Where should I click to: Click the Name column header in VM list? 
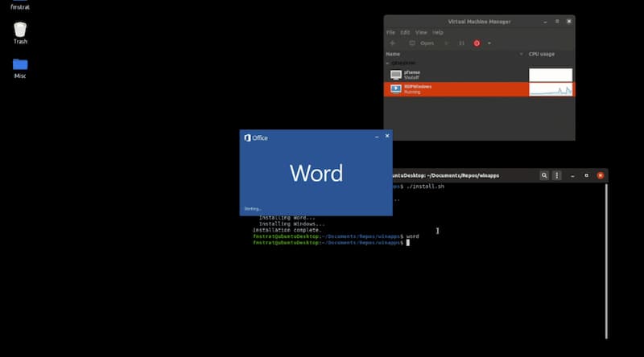pyautogui.click(x=393, y=54)
